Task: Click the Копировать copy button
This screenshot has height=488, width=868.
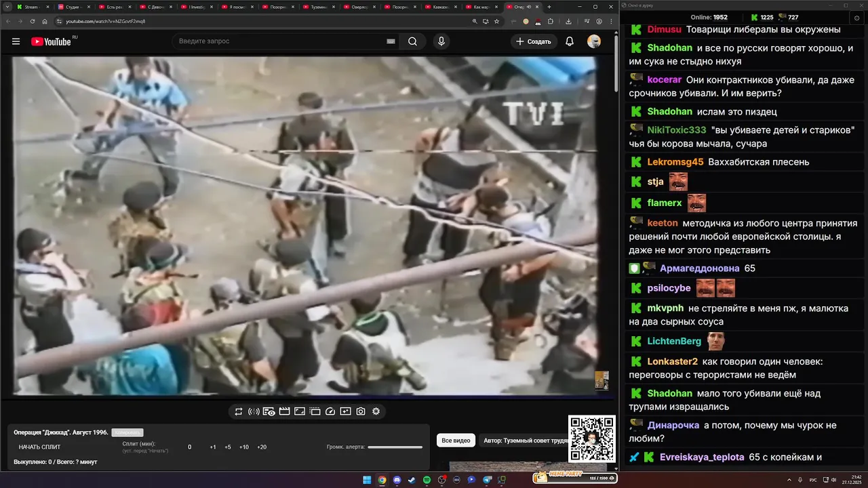Action: pos(127,432)
